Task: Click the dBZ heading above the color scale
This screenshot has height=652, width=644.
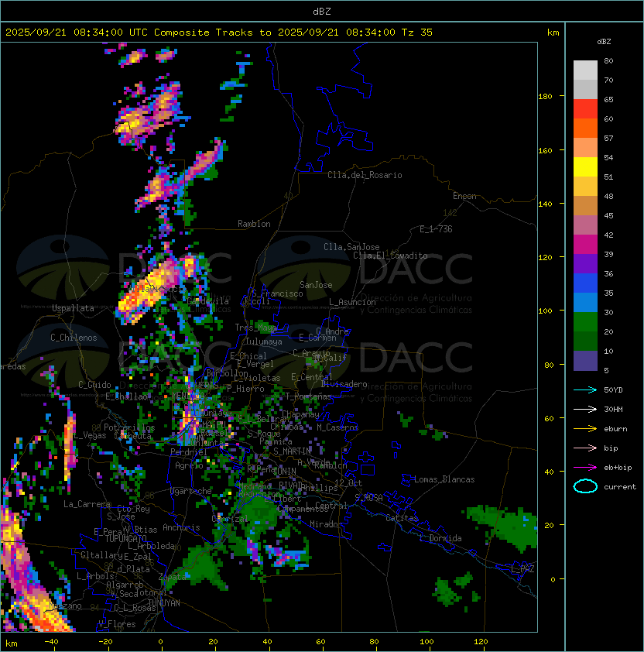Action: pyautogui.click(x=604, y=42)
